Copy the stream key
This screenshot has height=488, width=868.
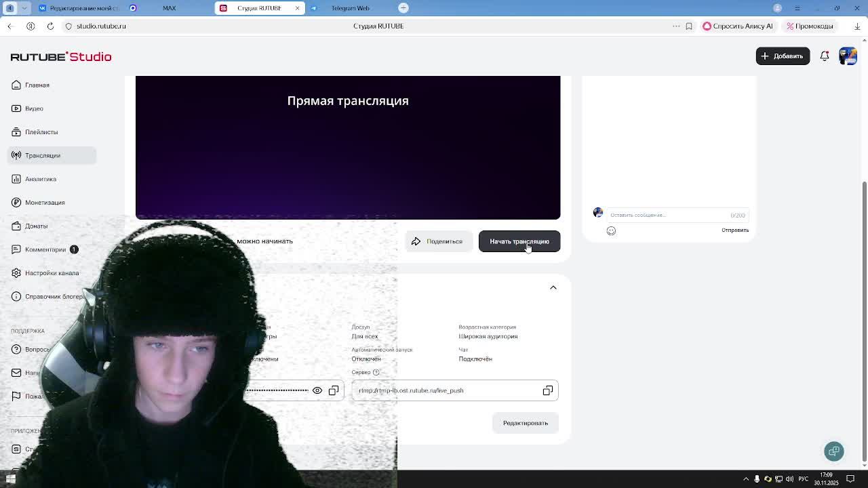(334, 390)
